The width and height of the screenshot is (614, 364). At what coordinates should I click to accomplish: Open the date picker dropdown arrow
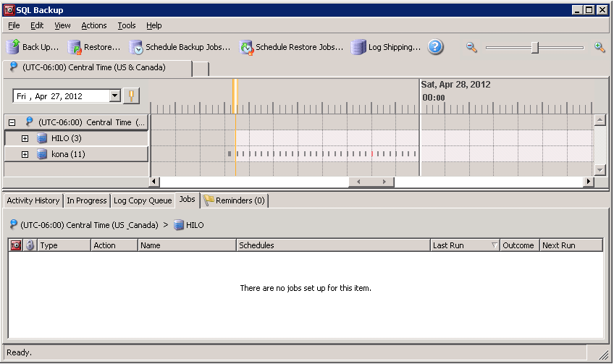114,96
